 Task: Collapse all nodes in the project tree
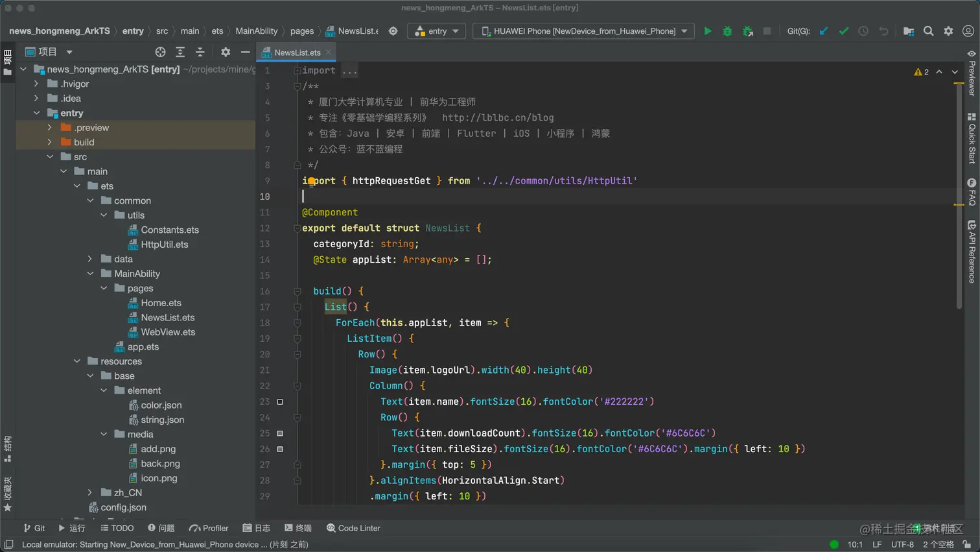click(200, 52)
